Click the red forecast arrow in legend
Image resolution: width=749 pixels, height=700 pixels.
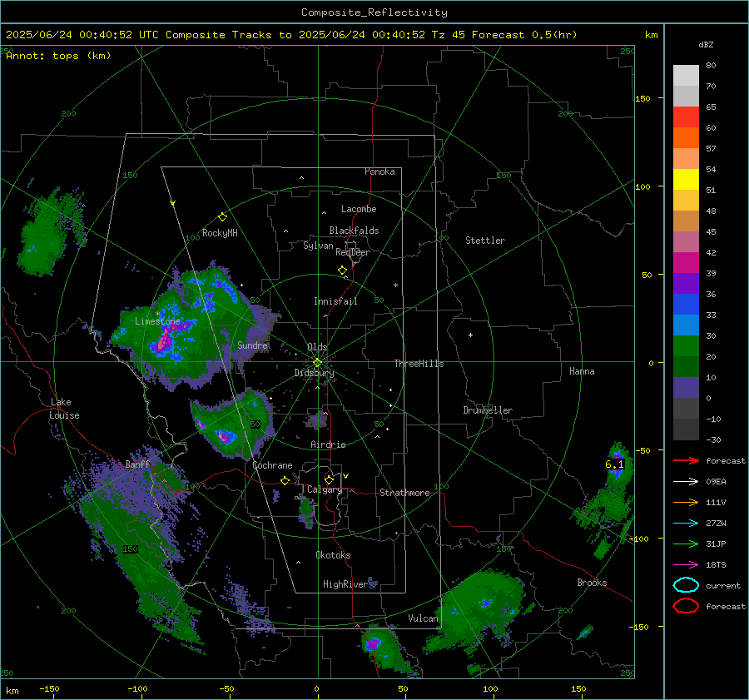686,460
